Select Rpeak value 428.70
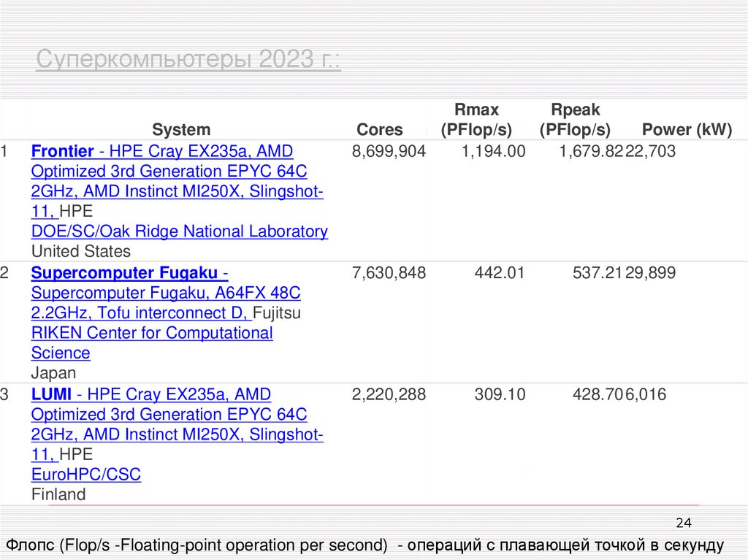The height and width of the screenshot is (560, 748). (598, 394)
